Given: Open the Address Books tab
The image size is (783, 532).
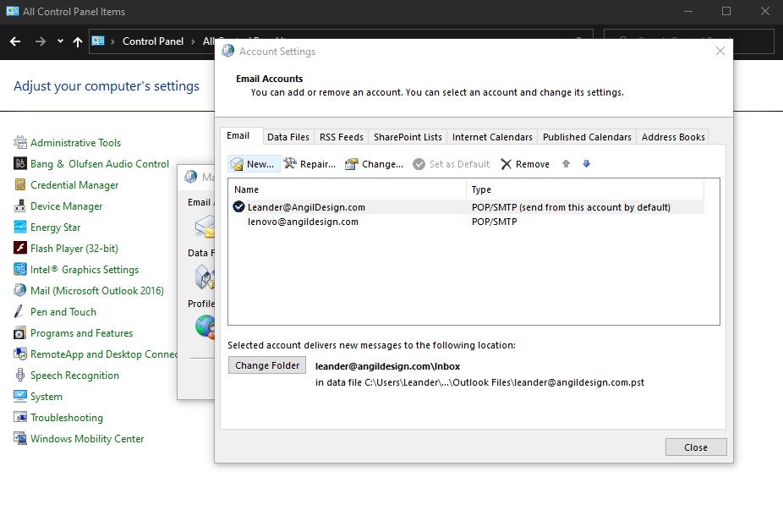Looking at the screenshot, I should 673,137.
